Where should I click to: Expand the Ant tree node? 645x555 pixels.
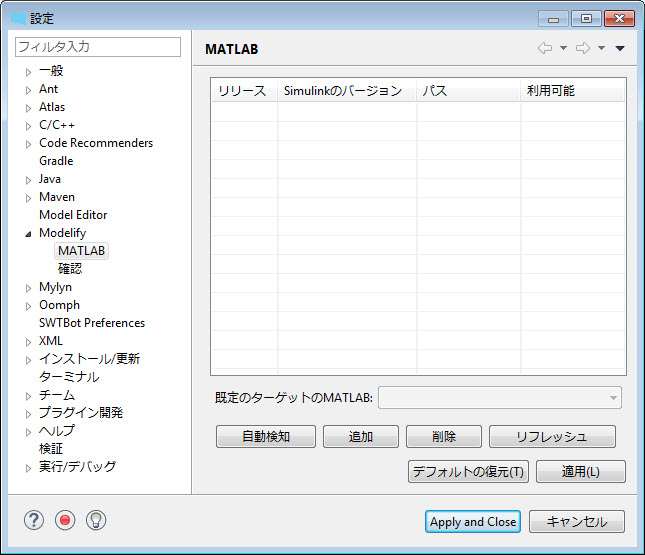point(28,91)
